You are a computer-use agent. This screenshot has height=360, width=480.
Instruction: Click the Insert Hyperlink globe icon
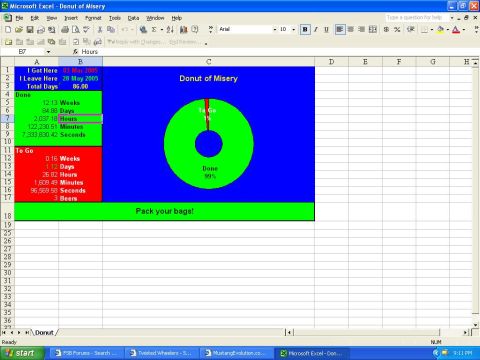click(143, 30)
